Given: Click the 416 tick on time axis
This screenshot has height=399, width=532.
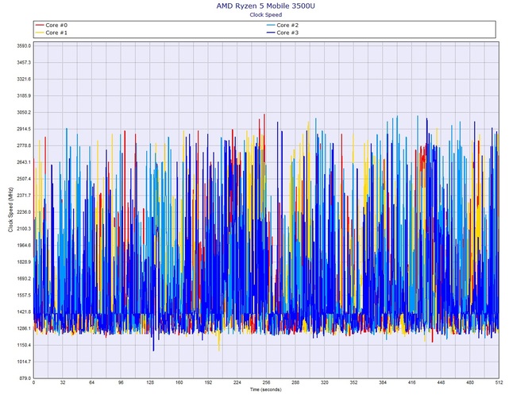Looking at the screenshot, I should click(411, 382).
